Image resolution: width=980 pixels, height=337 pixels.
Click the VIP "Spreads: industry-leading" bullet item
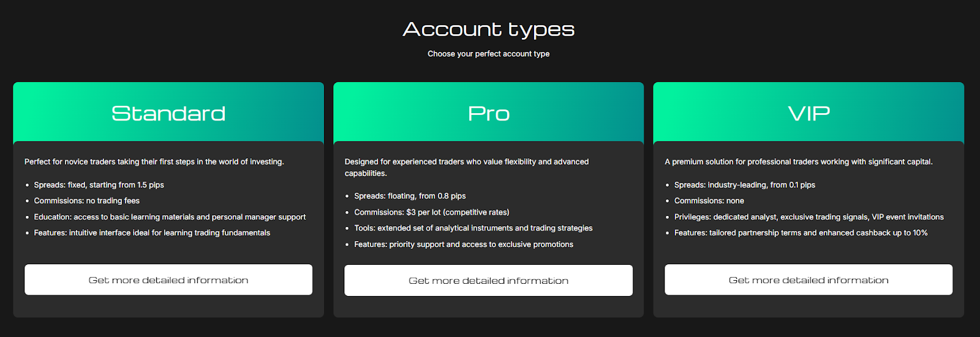(x=744, y=185)
